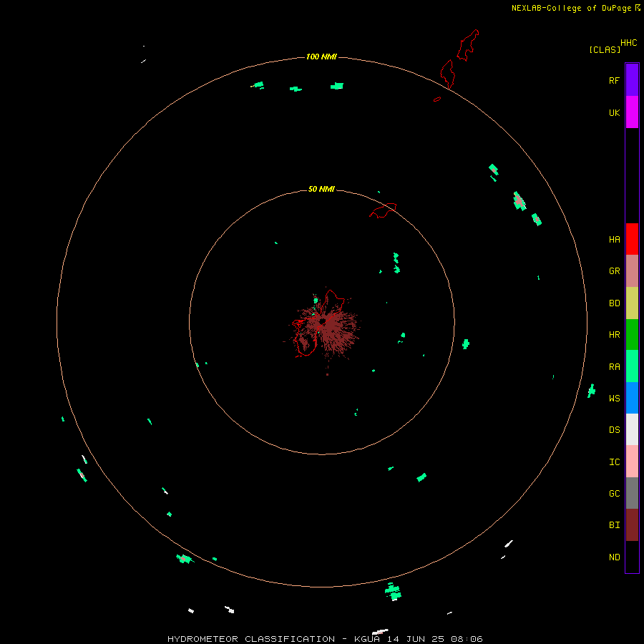Click the 50 NMI range ring label
Viewport: 644px width, 644px height.
(321, 189)
